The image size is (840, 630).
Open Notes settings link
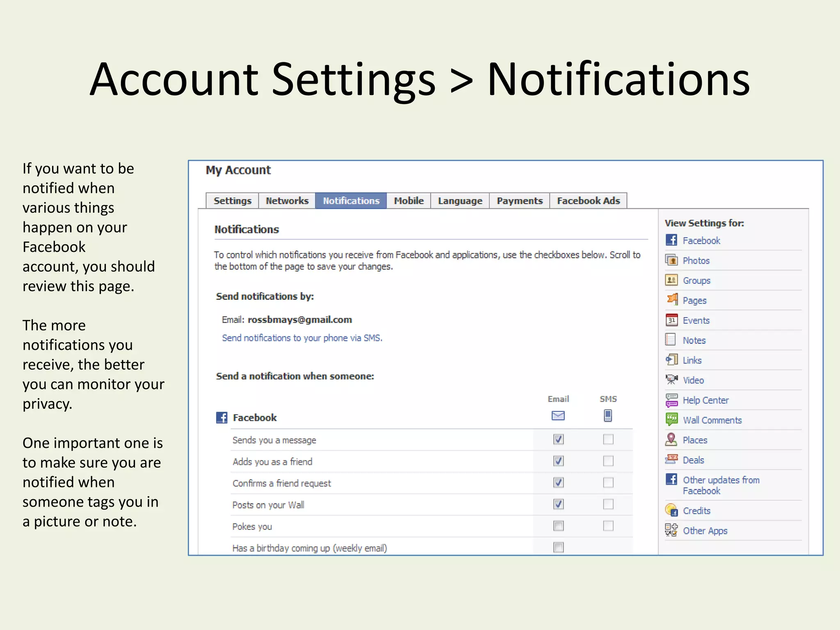pos(694,340)
